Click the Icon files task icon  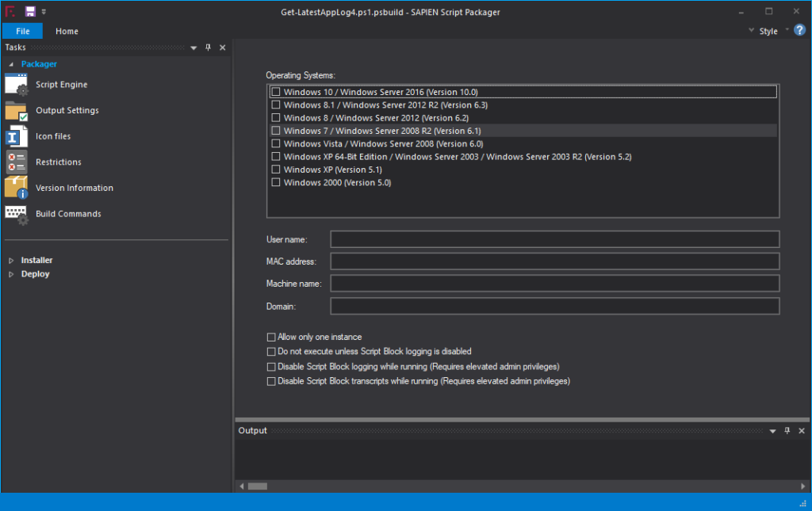[17, 135]
